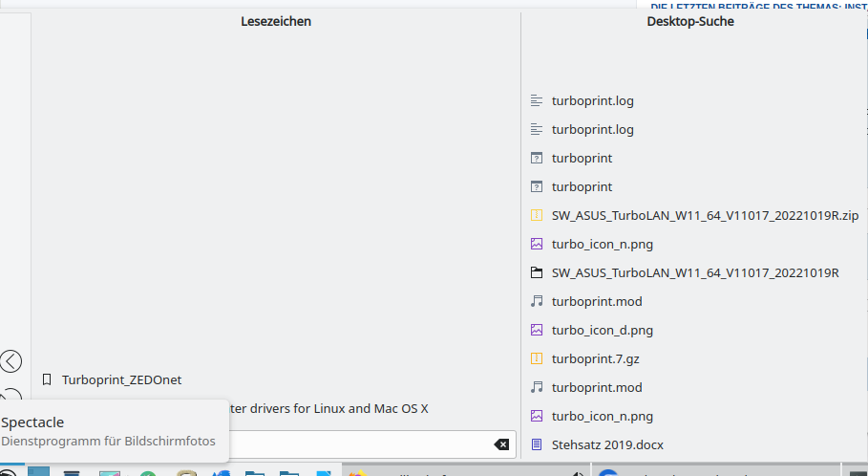Click into the search text field
868x476 pixels.
(x=363, y=444)
